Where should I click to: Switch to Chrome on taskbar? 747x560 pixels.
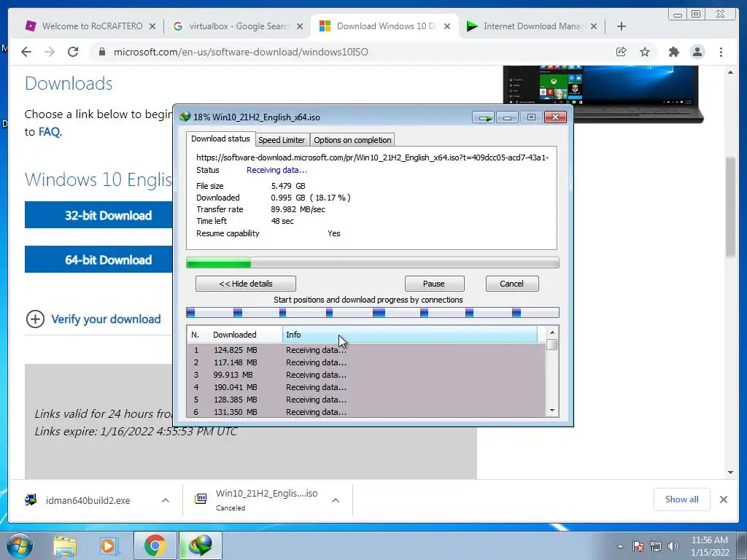(x=155, y=546)
